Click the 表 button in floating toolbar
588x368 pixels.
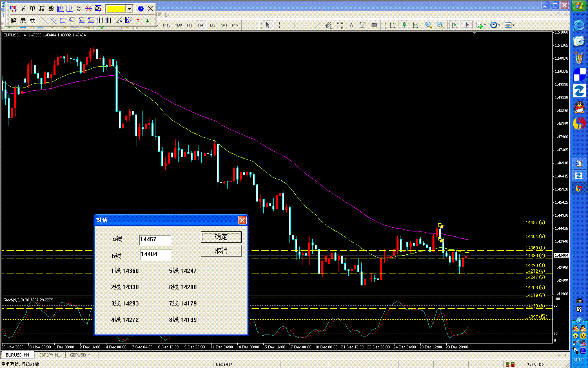(23, 20)
